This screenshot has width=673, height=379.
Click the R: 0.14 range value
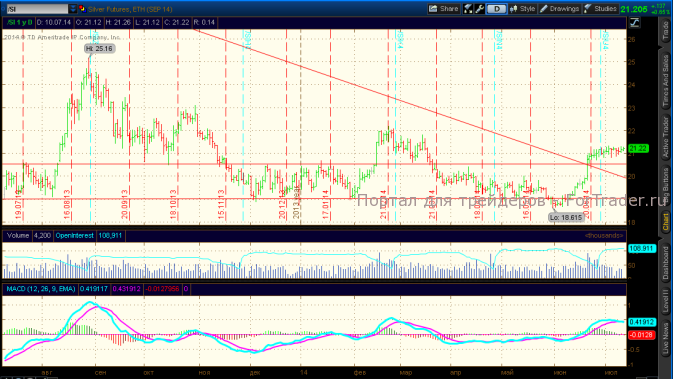click(205, 22)
